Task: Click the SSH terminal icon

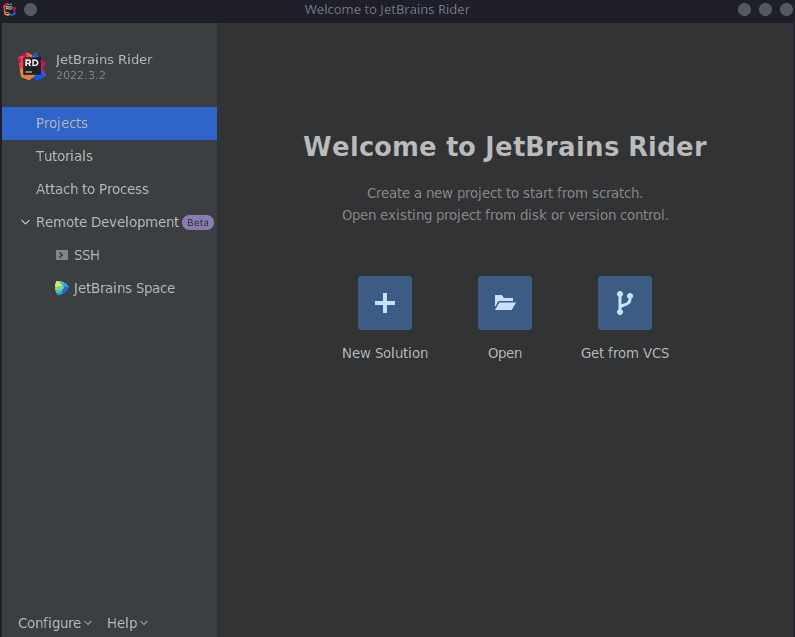Action: pyautogui.click(x=62, y=255)
